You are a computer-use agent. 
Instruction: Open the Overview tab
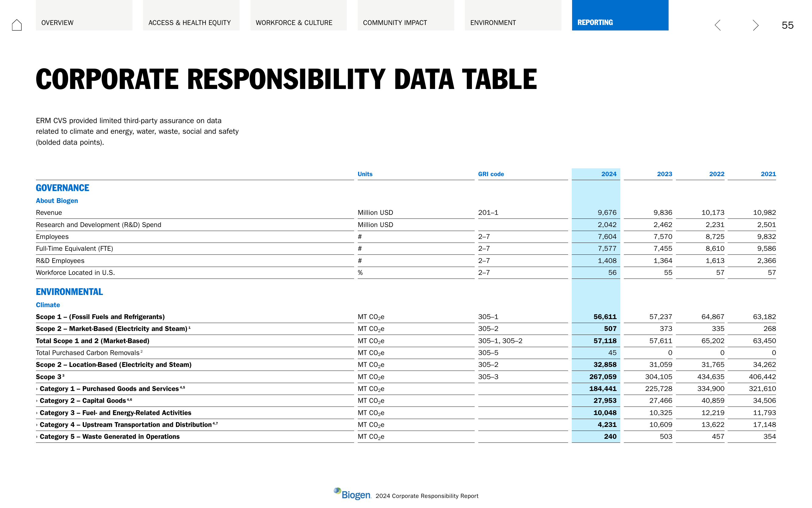(84, 15)
